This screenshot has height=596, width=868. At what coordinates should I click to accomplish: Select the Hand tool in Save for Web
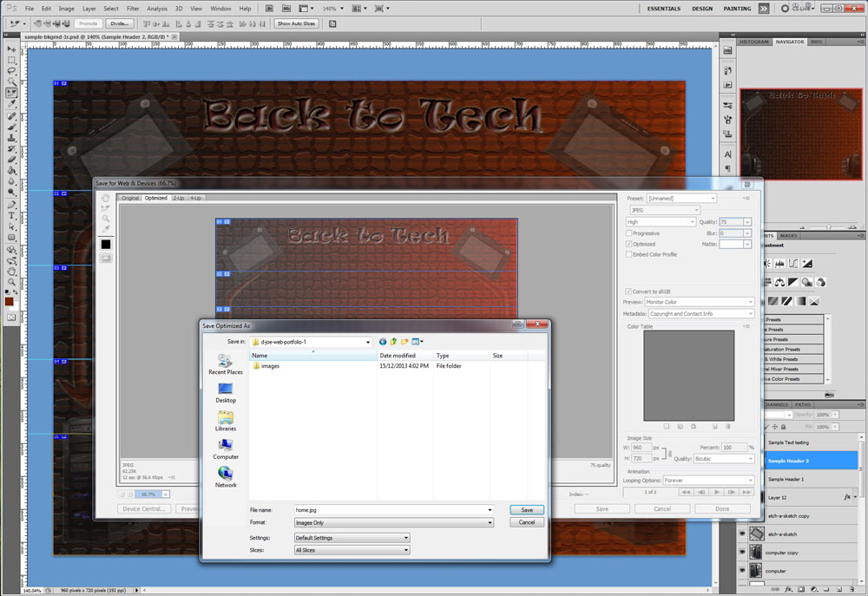pyautogui.click(x=106, y=198)
